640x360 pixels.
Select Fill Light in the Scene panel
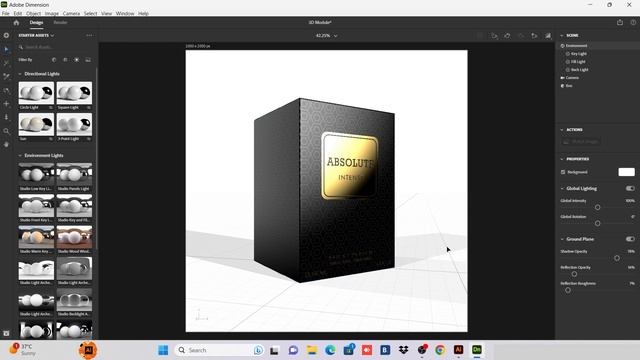[x=578, y=62]
